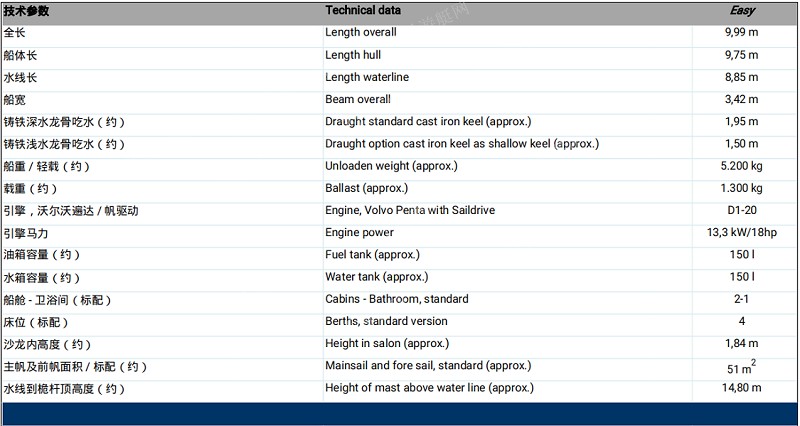Screen dimensions: 800x426
Task: Select the "Length overall" cell
Action: pyautogui.click(x=360, y=32)
